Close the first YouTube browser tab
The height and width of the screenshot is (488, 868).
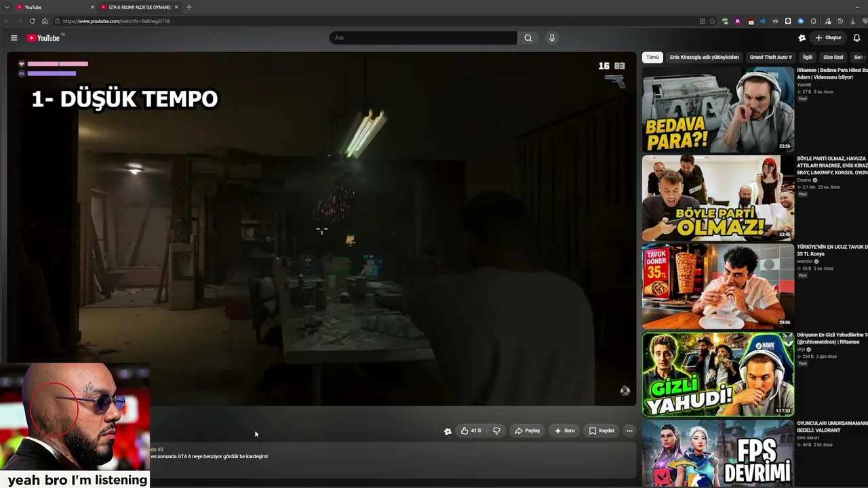(92, 7)
